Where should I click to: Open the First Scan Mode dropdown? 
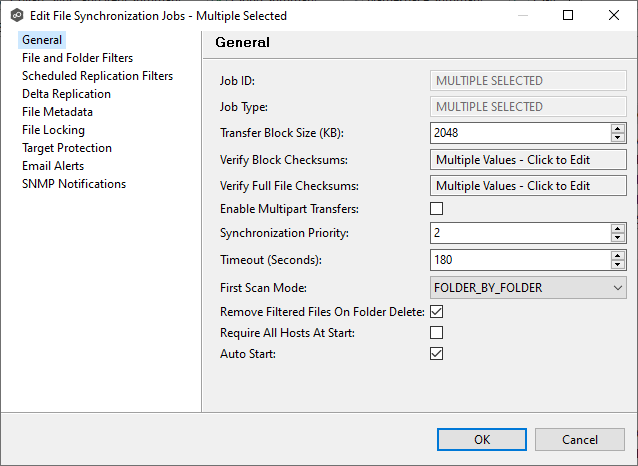point(527,288)
